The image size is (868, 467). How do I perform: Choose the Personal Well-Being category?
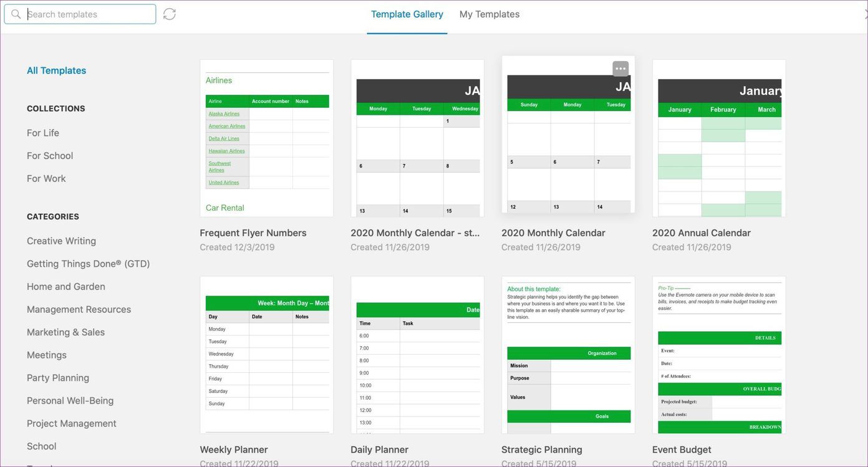70,400
